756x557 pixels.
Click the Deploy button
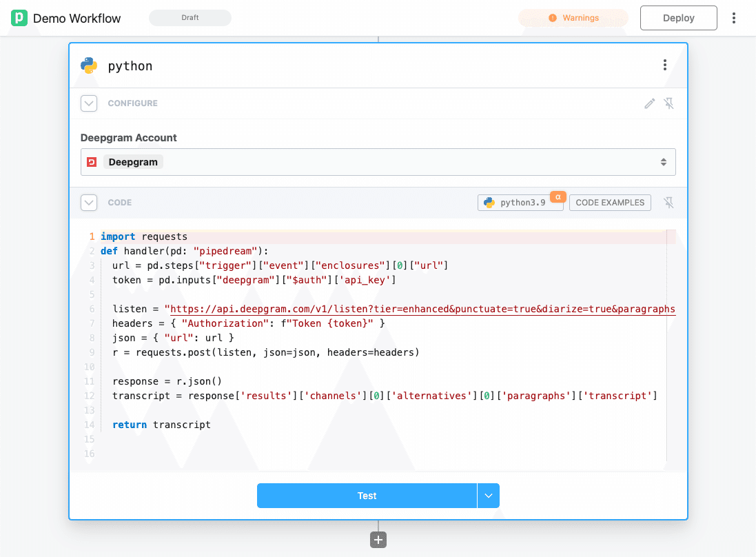[678, 18]
